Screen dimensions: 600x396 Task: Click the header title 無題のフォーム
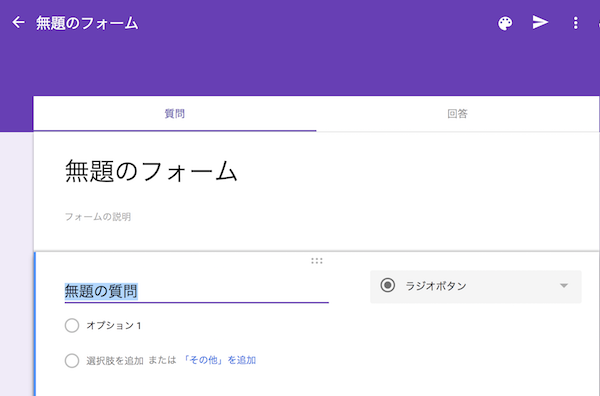87,23
